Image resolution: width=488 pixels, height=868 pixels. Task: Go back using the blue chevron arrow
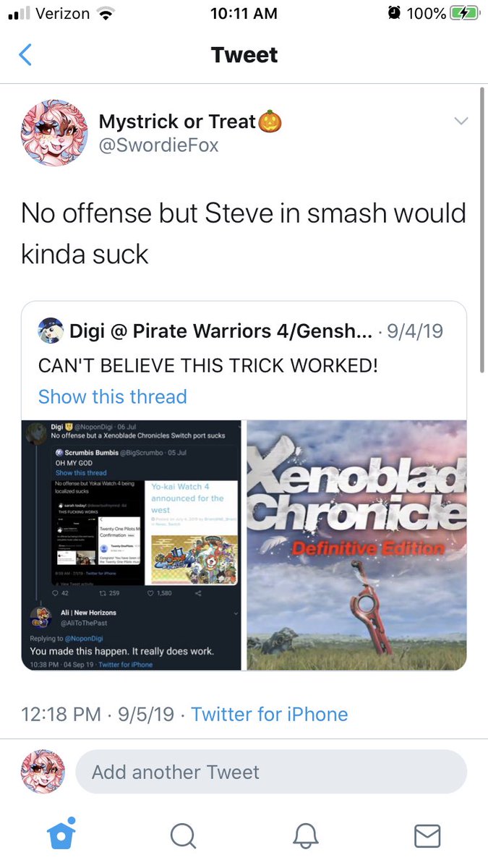click(x=25, y=55)
